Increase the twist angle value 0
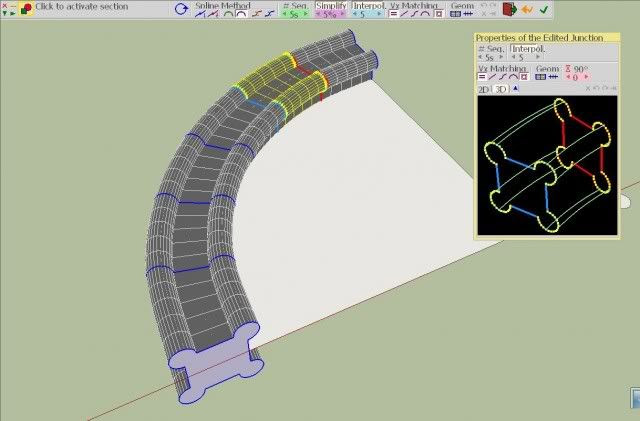 [587, 77]
